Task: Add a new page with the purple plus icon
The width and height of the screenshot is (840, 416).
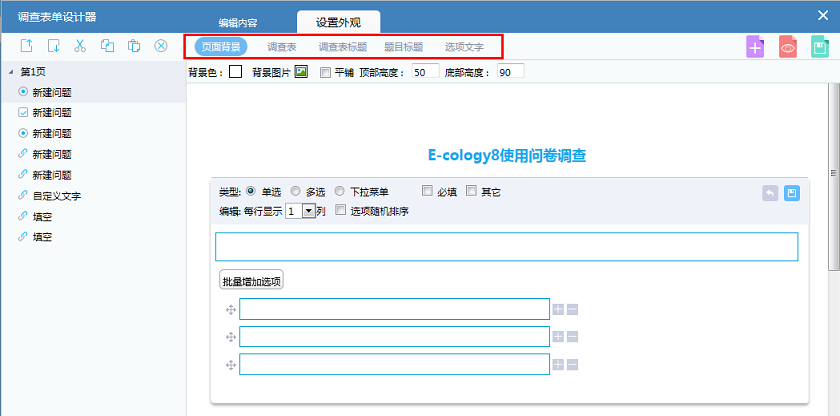Action: [755, 47]
